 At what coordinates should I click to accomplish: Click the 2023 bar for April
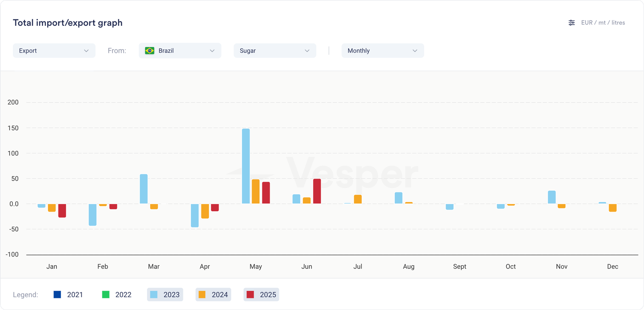click(x=195, y=215)
